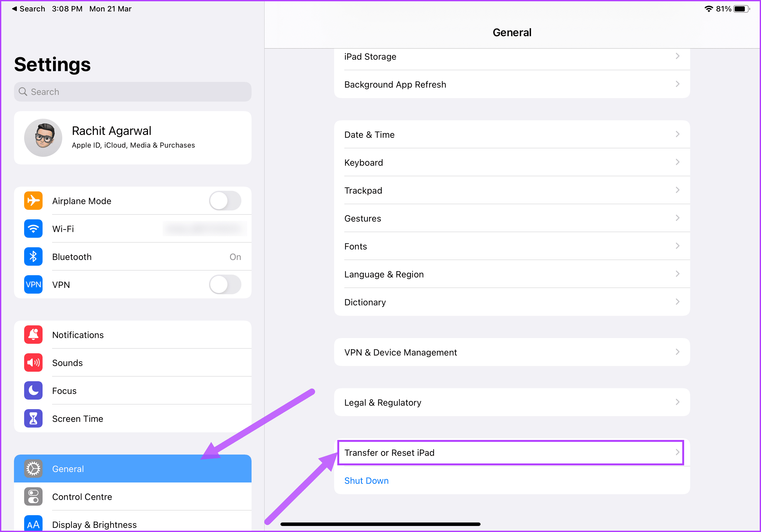This screenshot has height=532, width=761.
Task: Click the Sounds speaker icon
Action: tap(33, 362)
